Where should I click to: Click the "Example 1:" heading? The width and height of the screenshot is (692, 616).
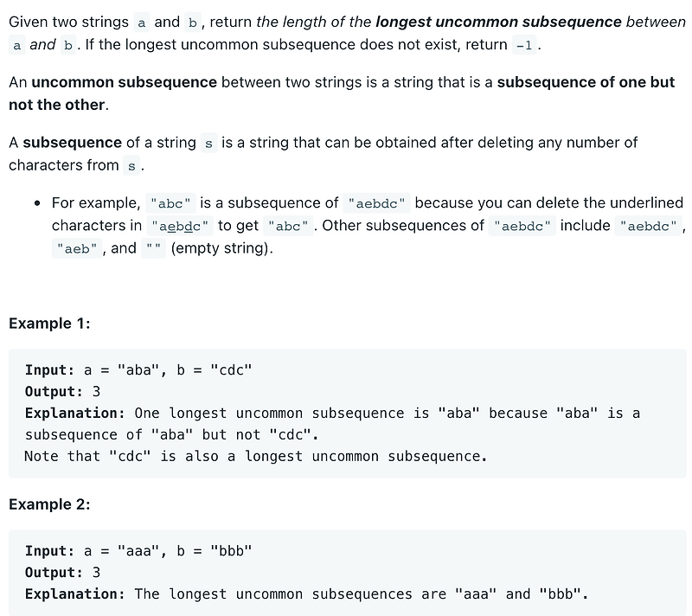(x=49, y=324)
